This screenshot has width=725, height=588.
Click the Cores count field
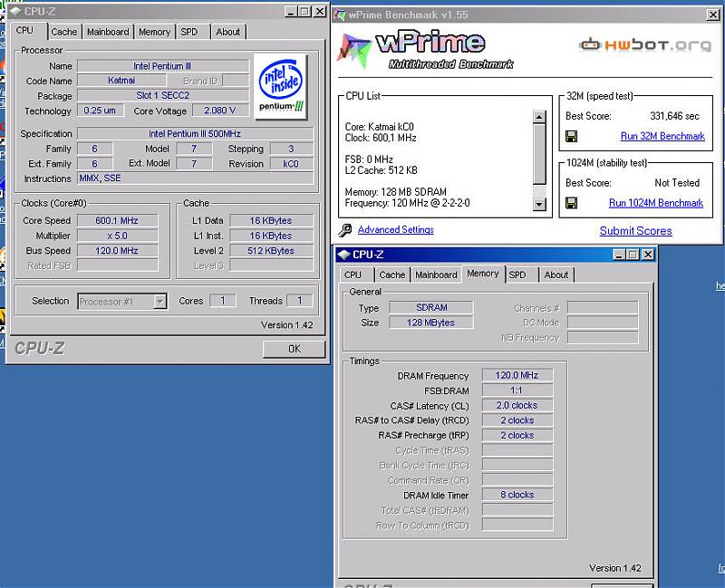[x=222, y=301]
